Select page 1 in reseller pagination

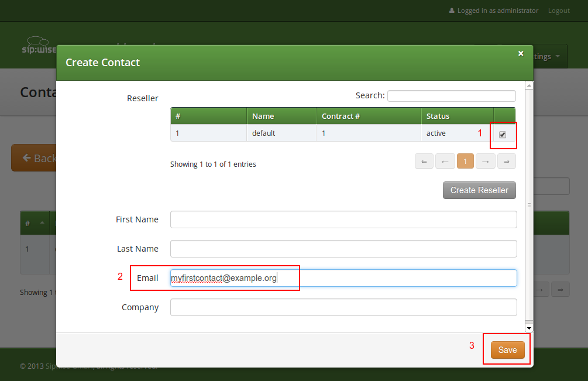click(x=465, y=162)
